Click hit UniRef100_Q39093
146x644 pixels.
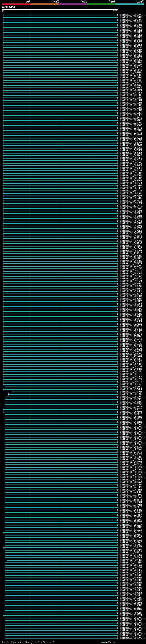tap(131, 266)
